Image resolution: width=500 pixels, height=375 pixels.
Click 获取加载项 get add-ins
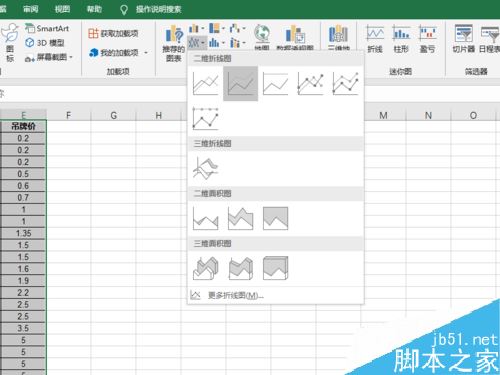click(x=113, y=33)
